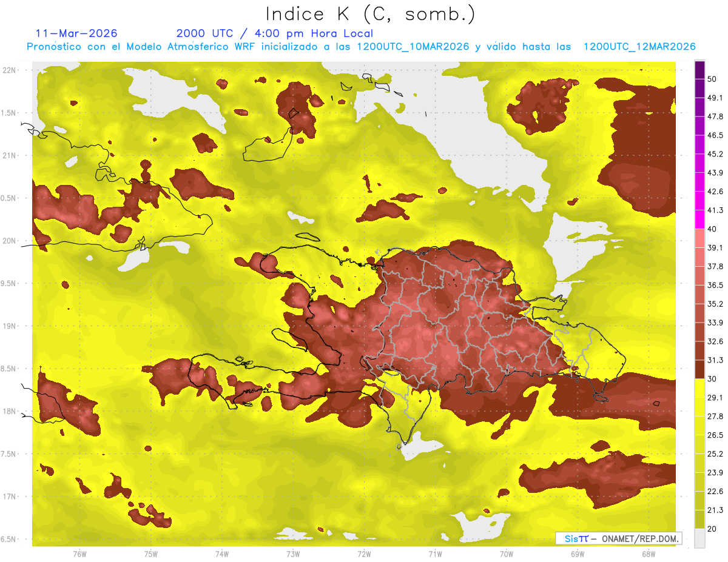Pick the light gray swatch below colorbar value 20
Image resolution: width=728 pixels, height=562 pixels.
click(x=699, y=538)
